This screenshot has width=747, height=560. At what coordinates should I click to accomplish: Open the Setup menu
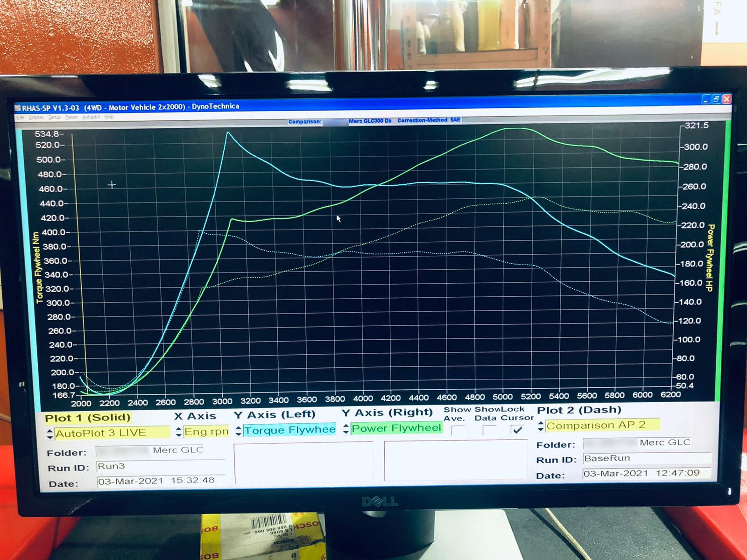(x=55, y=117)
